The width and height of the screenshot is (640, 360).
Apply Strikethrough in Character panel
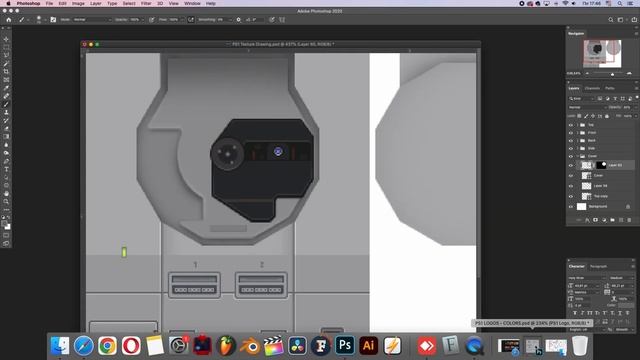(x=627, y=313)
